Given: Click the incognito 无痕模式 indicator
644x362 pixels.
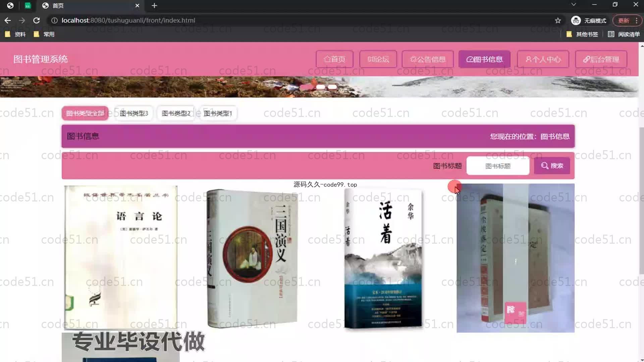Looking at the screenshot, I should (589, 20).
